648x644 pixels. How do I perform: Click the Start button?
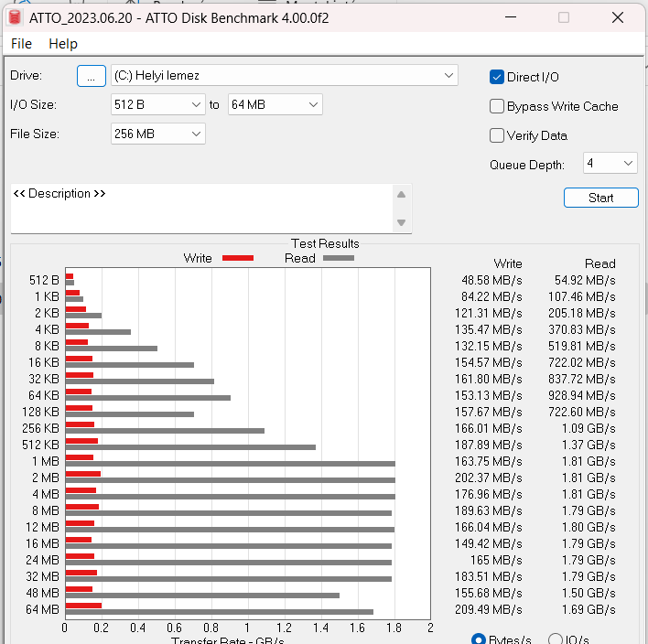coord(601,198)
